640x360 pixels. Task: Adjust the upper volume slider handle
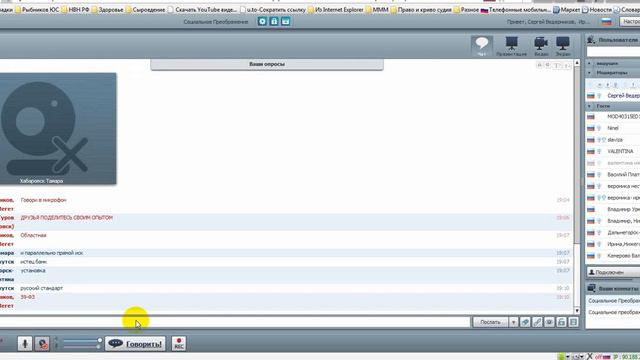tap(99, 340)
